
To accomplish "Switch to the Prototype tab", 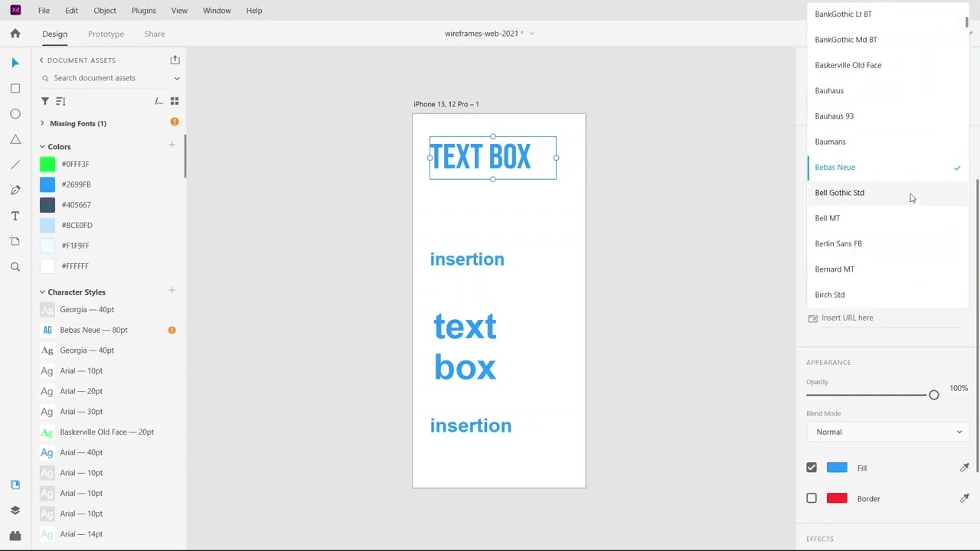I will [x=106, y=34].
